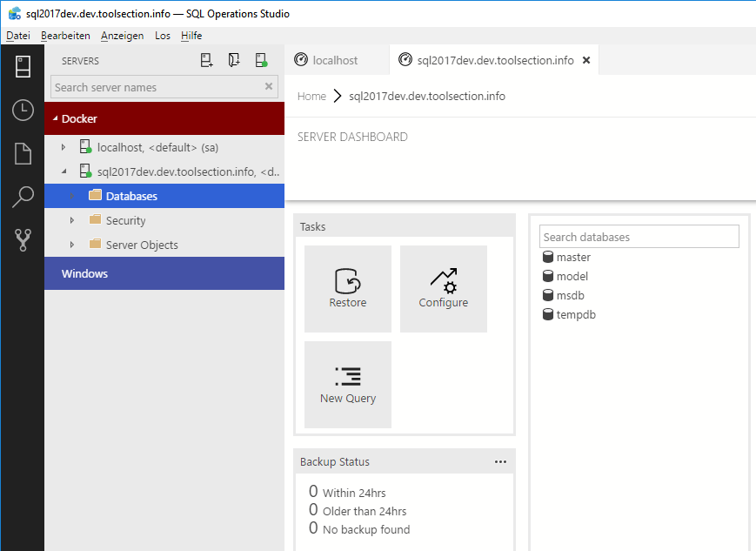
Task: Click the dashboard icon on sql2017dev tab
Action: (405, 59)
